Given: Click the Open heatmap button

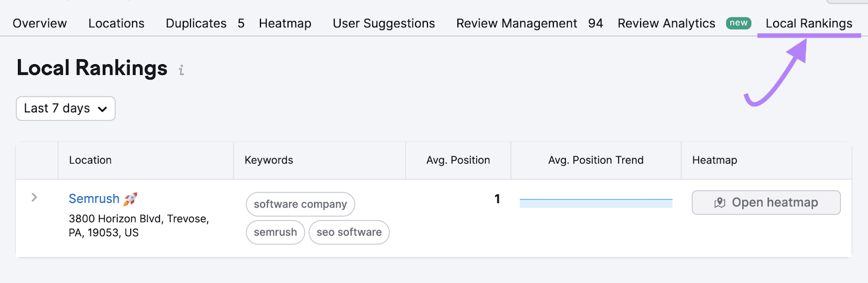Looking at the screenshot, I should (x=766, y=203).
